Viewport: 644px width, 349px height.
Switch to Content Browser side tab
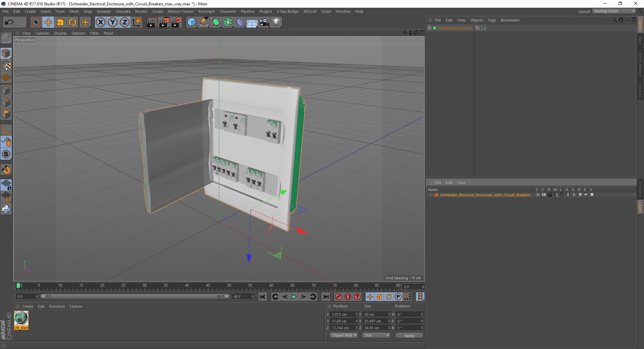tap(640, 63)
